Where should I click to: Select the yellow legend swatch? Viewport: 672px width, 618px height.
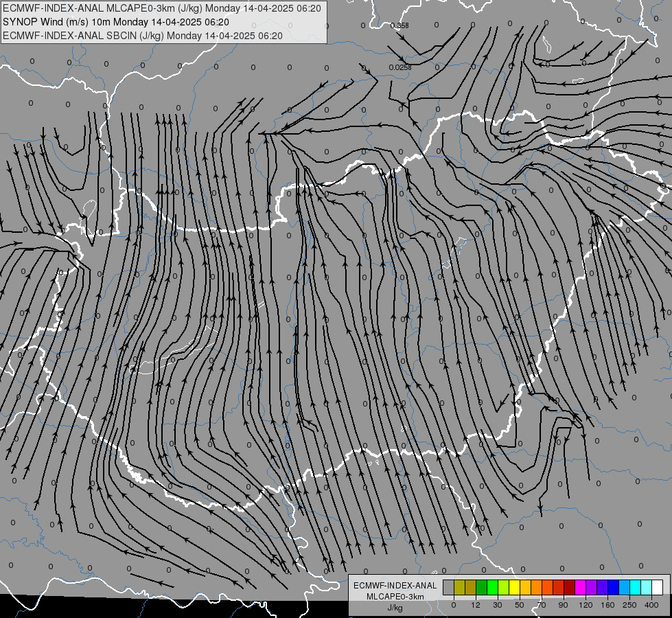(514, 587)
